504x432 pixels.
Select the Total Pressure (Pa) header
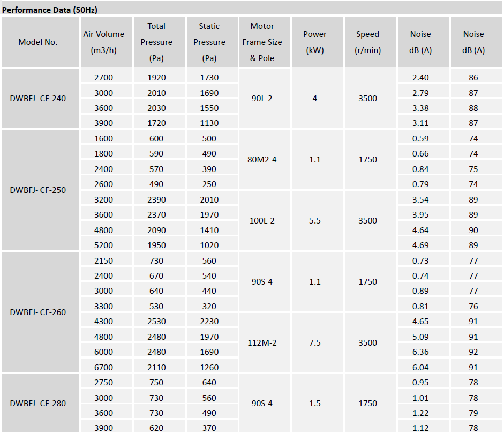click(156, 42)
